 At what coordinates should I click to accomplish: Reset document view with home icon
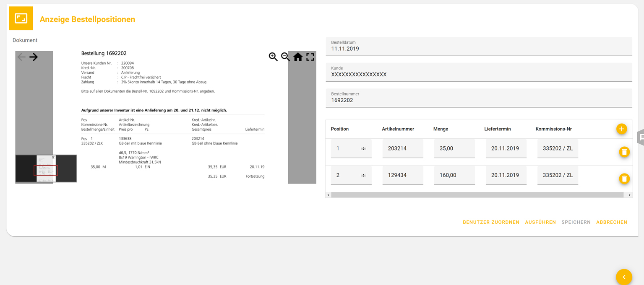[x=298, y=57]
